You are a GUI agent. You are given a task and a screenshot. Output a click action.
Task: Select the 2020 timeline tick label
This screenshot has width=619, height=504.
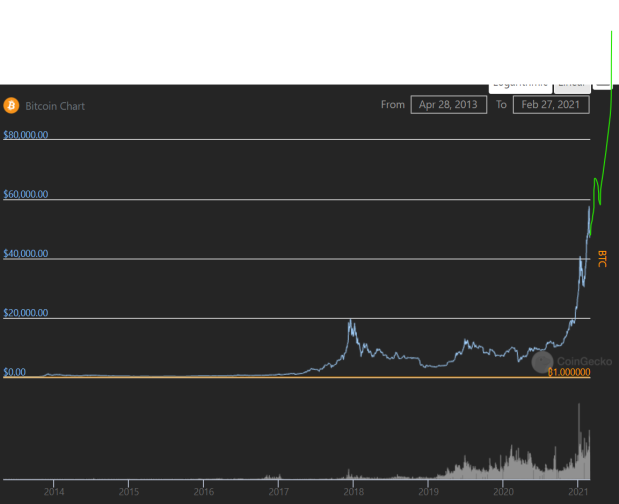coord(503,491)
